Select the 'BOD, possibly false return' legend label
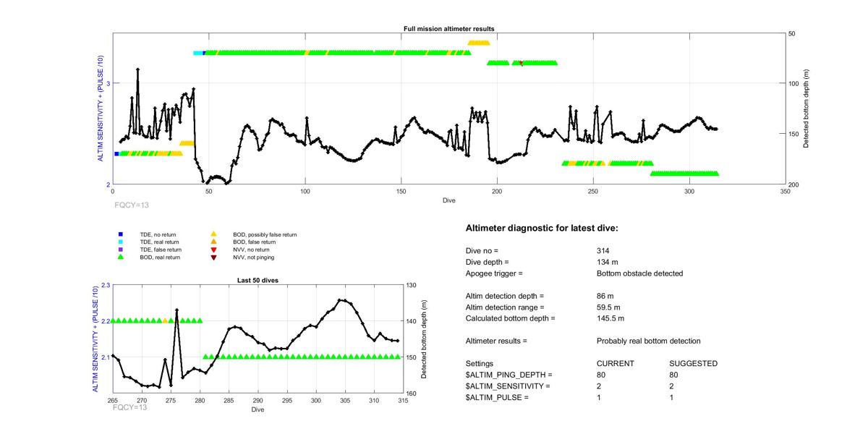Image resolution: width=868 pixels, height=442 pixels. 265,234
